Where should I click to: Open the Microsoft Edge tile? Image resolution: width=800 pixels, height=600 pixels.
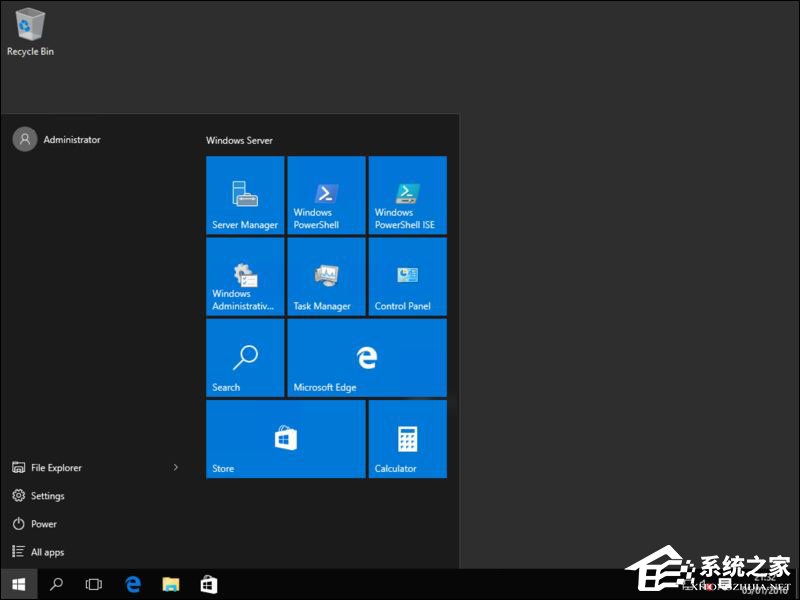(366, 358)
